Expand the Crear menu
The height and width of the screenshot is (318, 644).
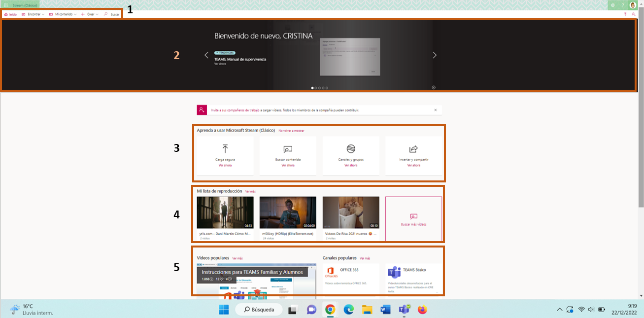(90, 14)
